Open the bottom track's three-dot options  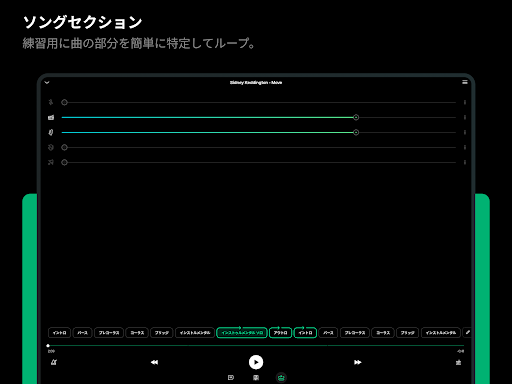pyautogui.click(x=465, y=162)
